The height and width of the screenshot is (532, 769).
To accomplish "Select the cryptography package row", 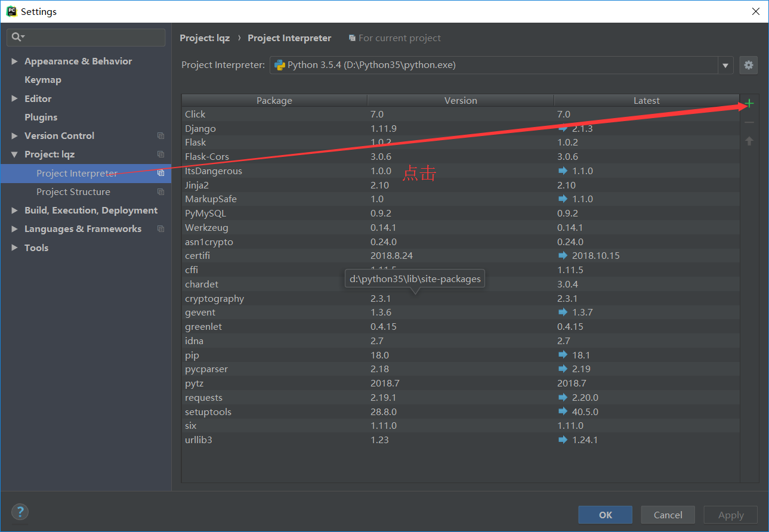I will (x=461, y=298).
